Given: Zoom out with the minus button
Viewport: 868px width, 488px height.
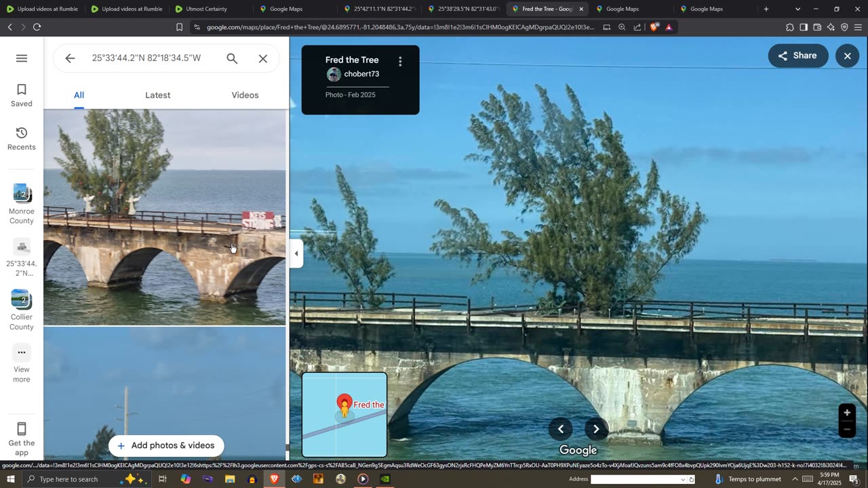Looking at the screenshot, I should (x=846, y=430).
